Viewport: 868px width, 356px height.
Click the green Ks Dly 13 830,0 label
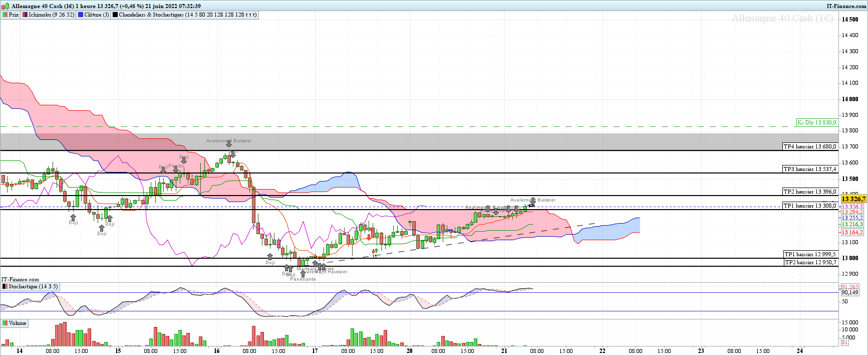tap(817, 122)
